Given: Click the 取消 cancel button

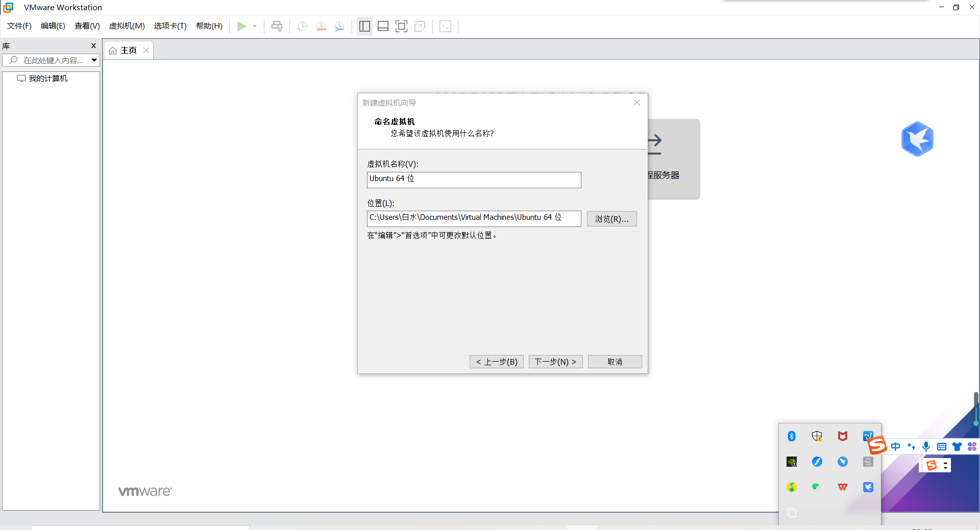Looking at the screenshot, I should click(x=615, y=362).
